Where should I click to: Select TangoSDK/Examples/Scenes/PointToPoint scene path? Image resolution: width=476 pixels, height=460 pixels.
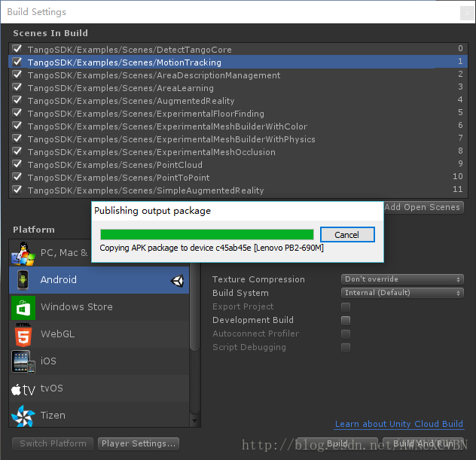coord(118,178)
